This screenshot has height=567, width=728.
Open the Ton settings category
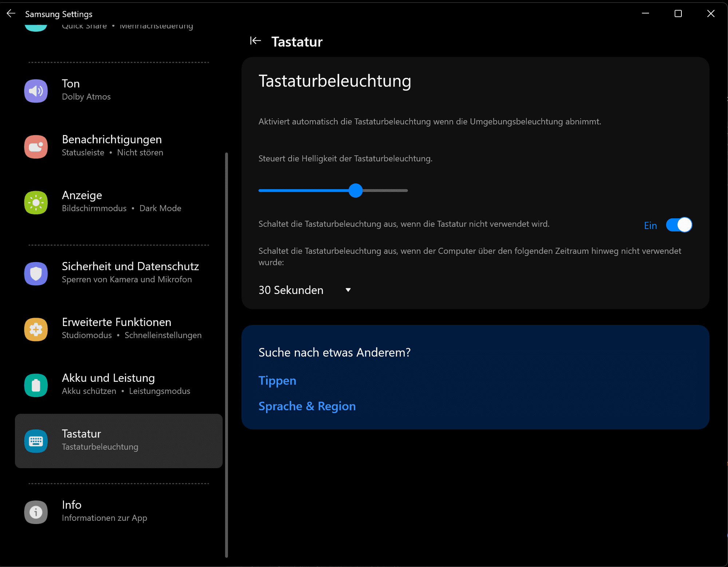click(x=119, y=90)
